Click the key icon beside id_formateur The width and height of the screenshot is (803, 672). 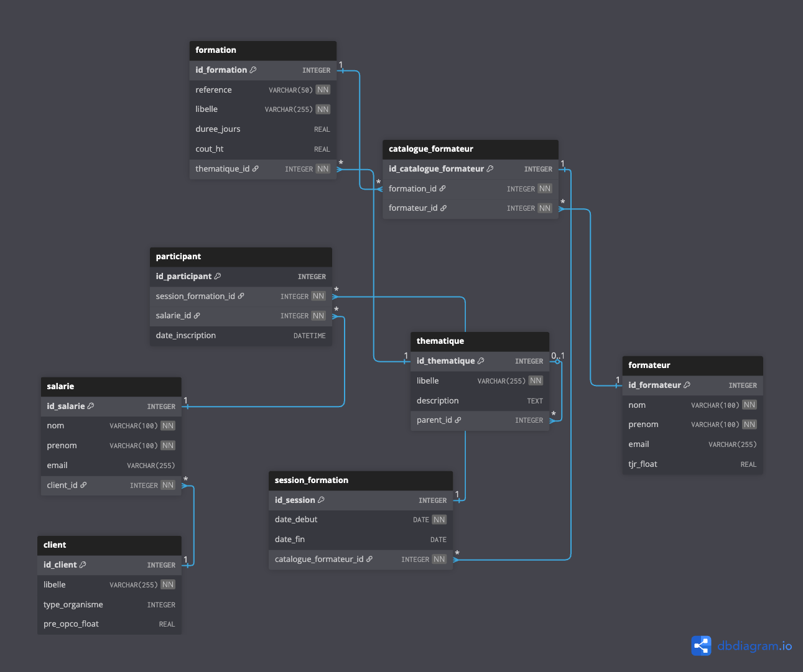tap(687, 385)
